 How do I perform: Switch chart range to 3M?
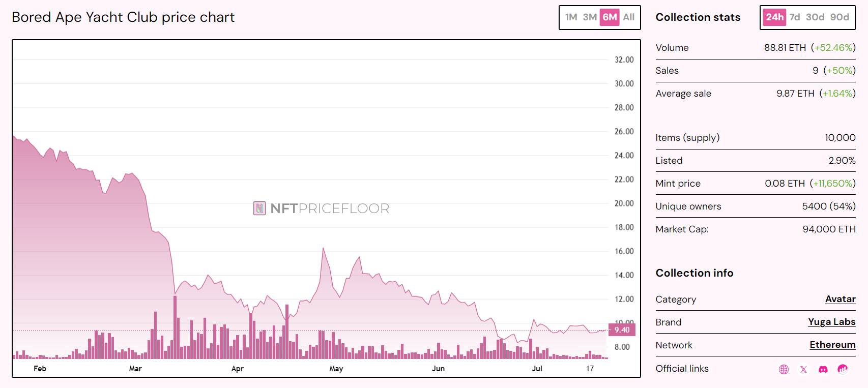[x=590, y=17]
